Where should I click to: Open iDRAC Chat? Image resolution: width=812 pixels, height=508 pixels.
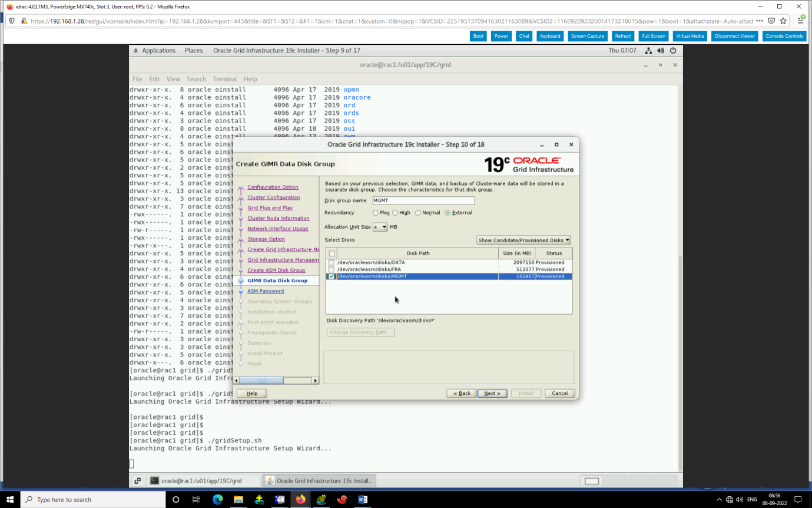coord(524,36)
